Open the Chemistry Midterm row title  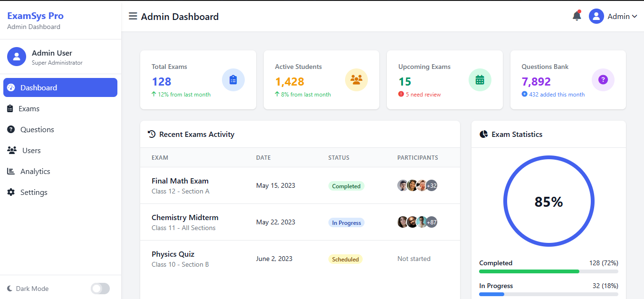[185, 217]
